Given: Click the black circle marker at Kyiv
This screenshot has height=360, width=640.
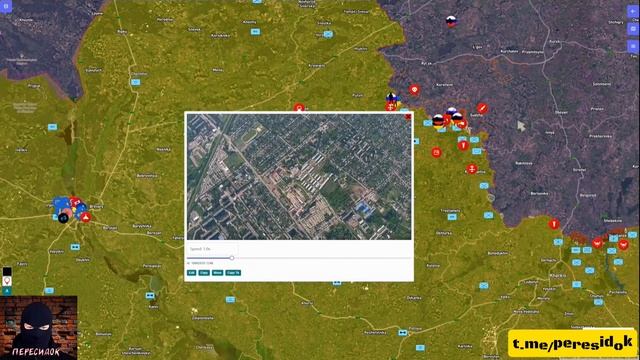Looking at the screenshot, I should point(63,218).
